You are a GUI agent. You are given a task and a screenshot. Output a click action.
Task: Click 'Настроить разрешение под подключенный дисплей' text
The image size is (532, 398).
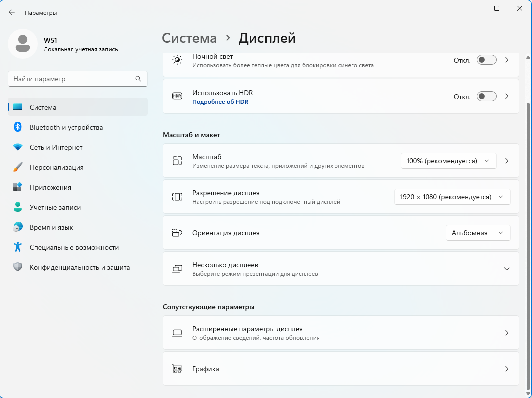pos(266,202)
